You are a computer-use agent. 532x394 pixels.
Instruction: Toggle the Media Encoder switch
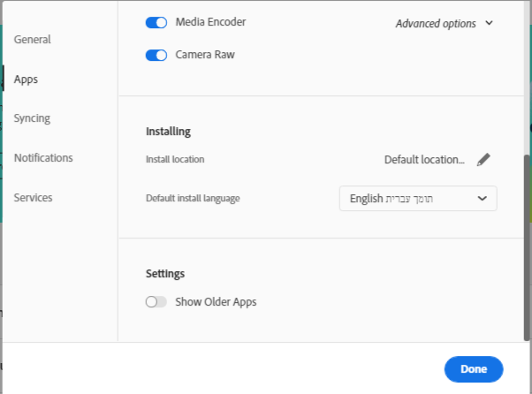(156, 23)
